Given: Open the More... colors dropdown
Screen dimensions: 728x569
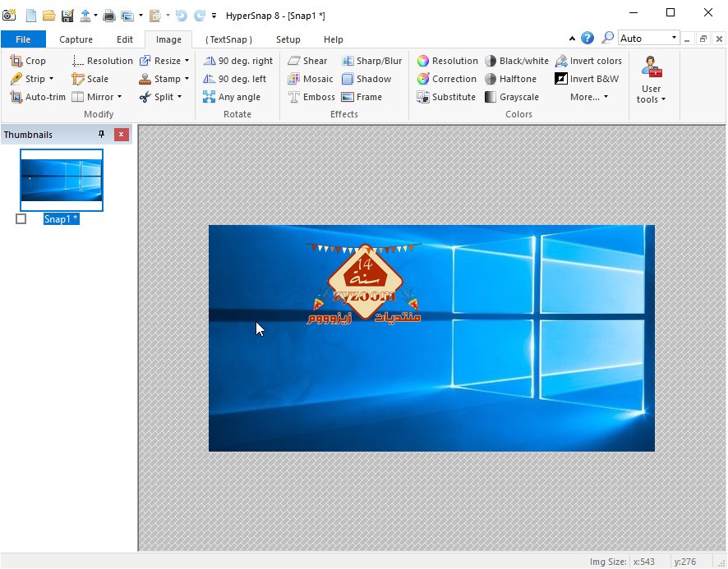Looking at the screenshot, I should 588,97.
